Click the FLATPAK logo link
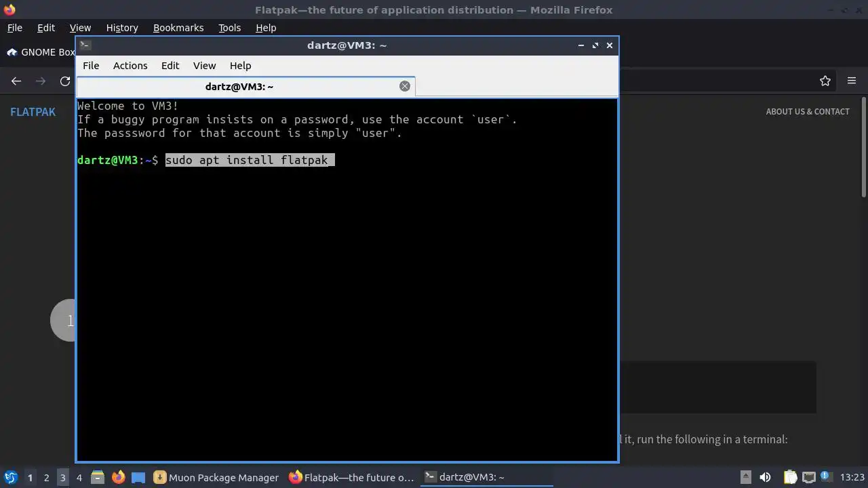This screenshot has width=868, height=488. tap(33, 112)
